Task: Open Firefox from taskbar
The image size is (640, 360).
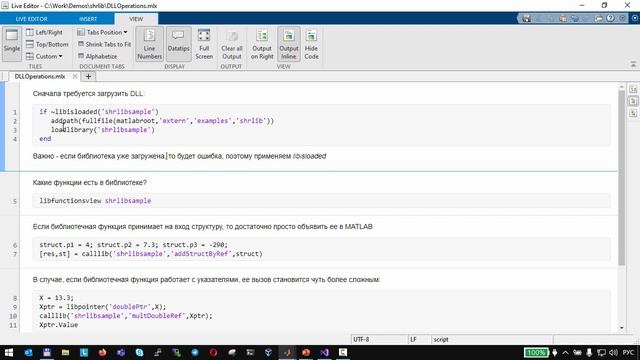Action: click(x=102, y=353)
